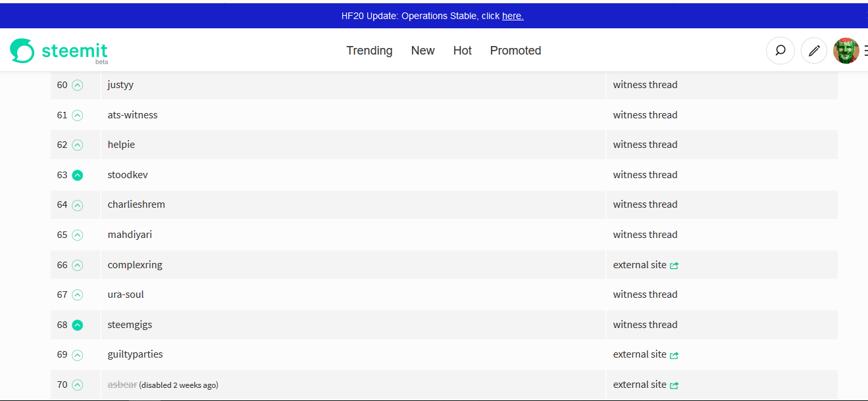Click '(disabled 2 weeks ago)' note
868x401 pixels.
pyautogui.click(x=179, y=385)
